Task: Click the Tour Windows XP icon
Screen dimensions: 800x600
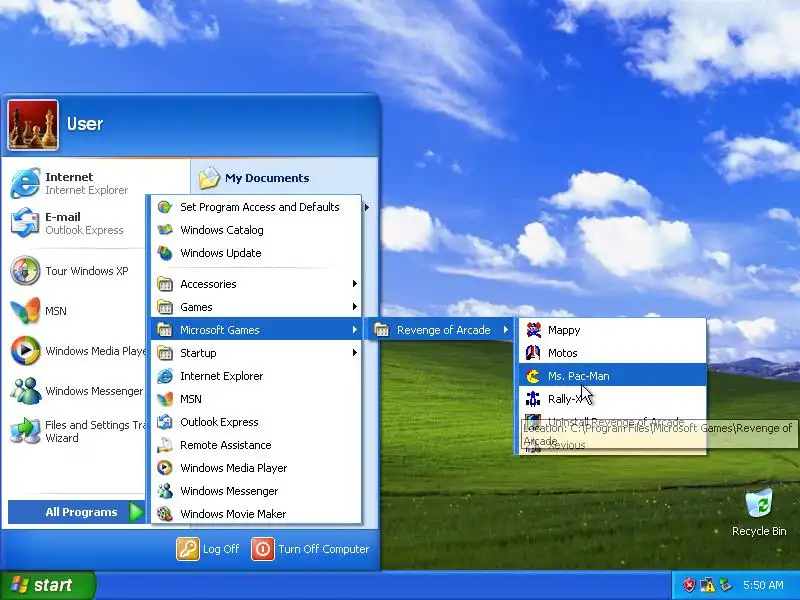Action: 24,270
